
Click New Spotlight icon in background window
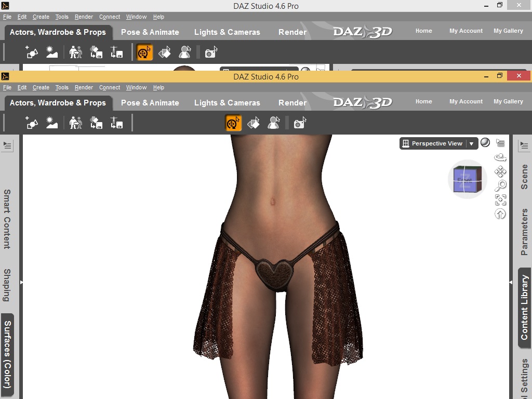[32, 52]
